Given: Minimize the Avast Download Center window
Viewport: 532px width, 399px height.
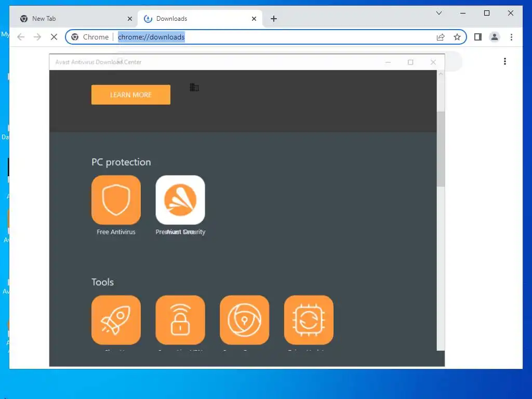Looking at the screenshot, I should coord(388,62).
